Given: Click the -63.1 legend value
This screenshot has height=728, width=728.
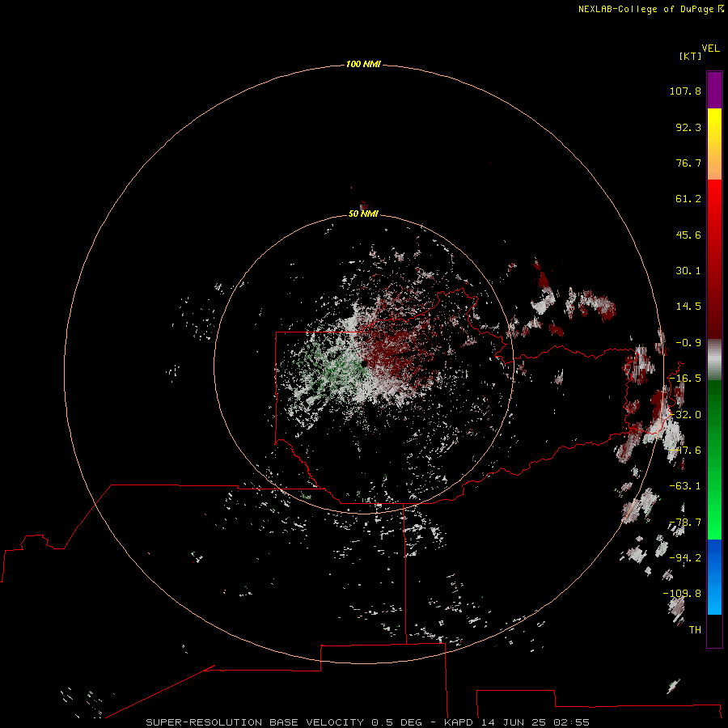Looking at the screenshot, I should click(x=685, y=486).
